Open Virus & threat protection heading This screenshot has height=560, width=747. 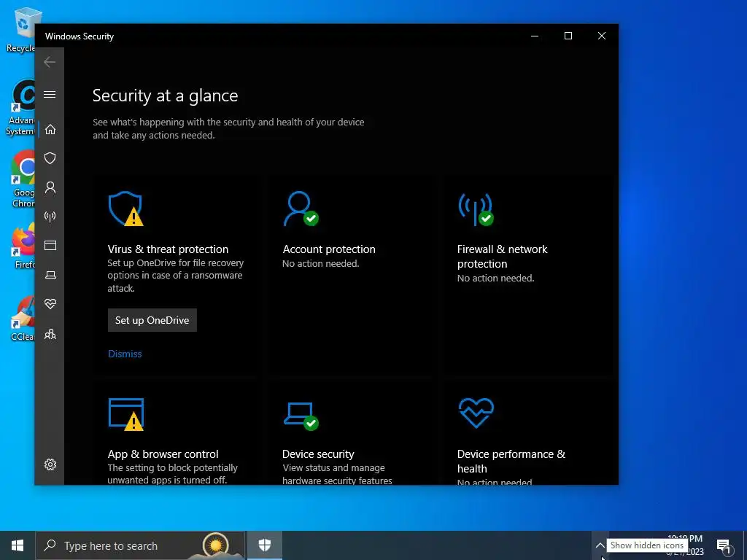coord(168,249)
